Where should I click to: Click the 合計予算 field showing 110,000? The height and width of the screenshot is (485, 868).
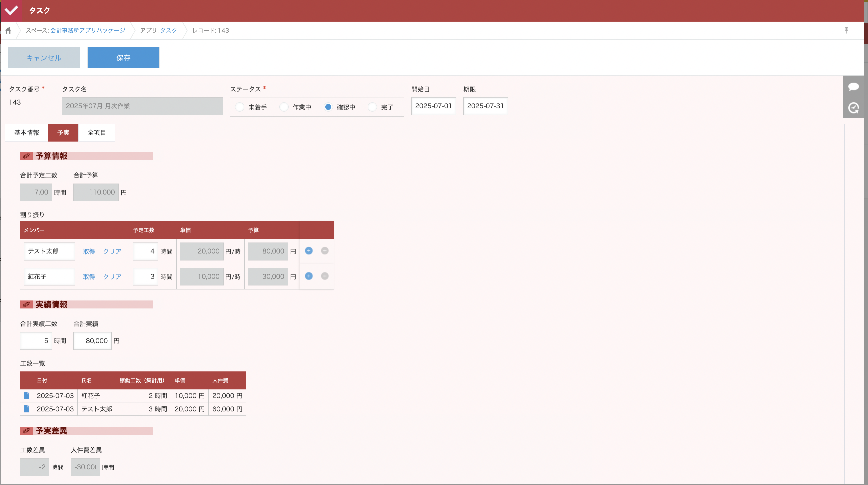pyautogui.click(x=96, y=192)
